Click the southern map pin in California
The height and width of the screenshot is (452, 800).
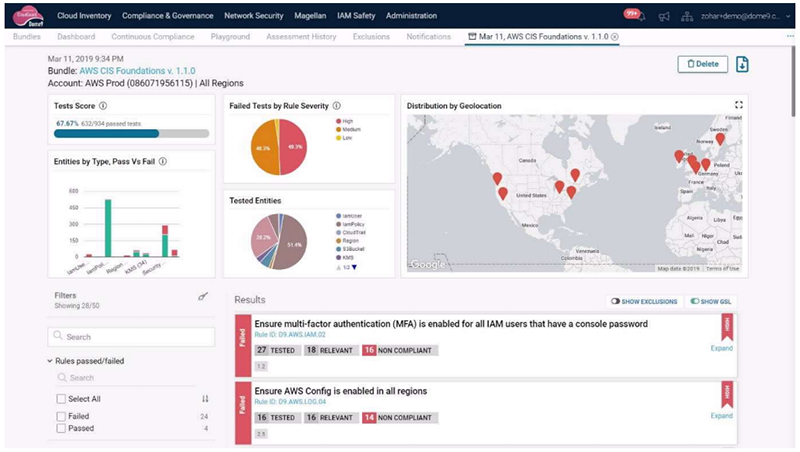[x=503, y=193]
